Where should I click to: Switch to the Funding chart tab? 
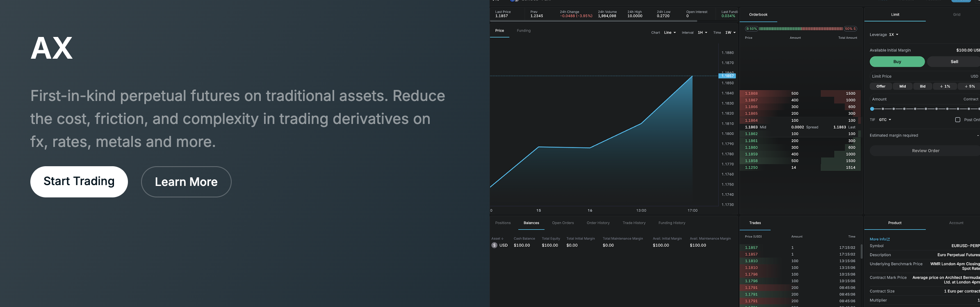[x=524, y=30]
